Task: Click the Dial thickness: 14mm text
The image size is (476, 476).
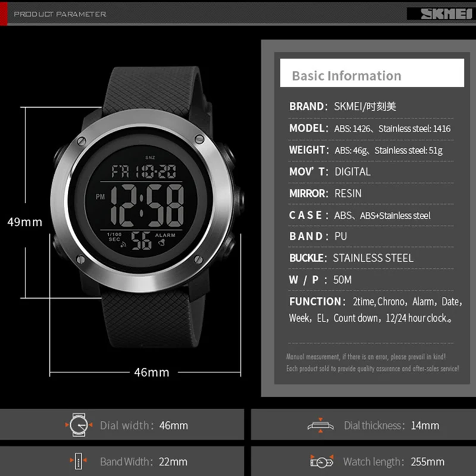Action: point(392,425)
